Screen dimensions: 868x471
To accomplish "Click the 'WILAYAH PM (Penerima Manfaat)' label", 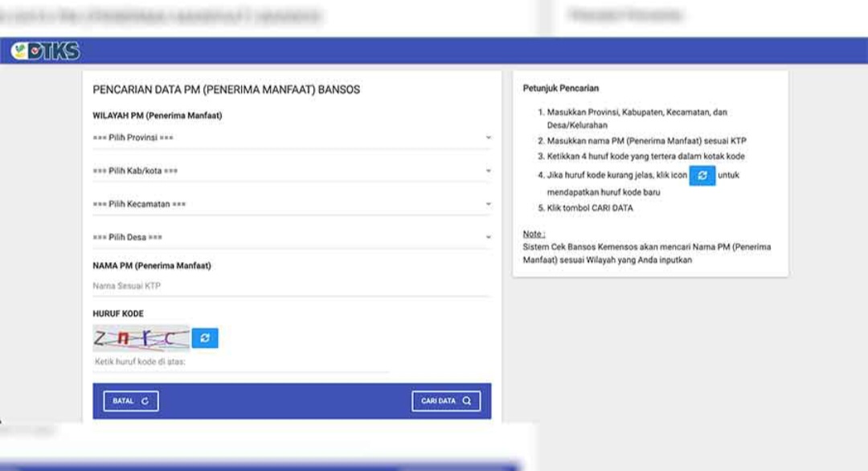I will pyautogui.click(x=158, y=116).
